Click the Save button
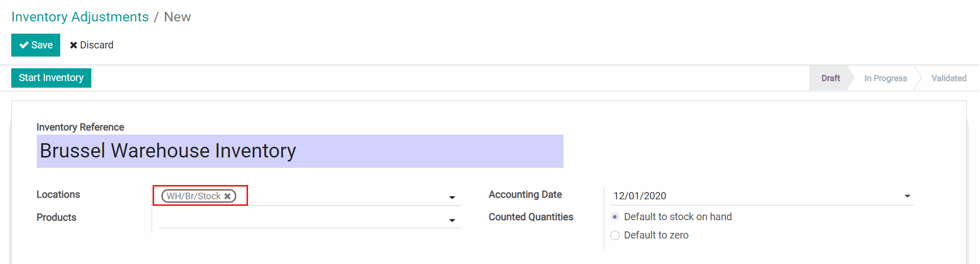Screen dimensions: 980x264 coord(36,45)
